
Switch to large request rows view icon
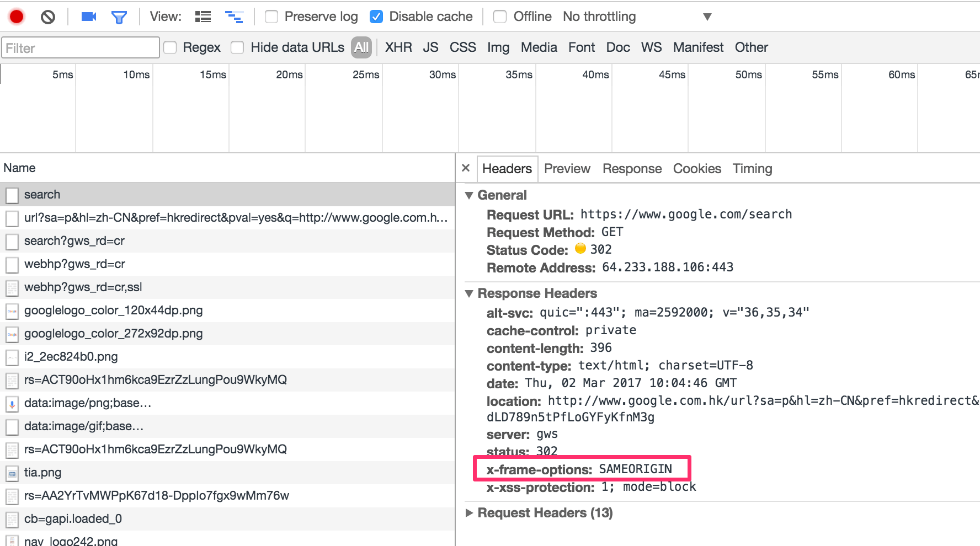203,17
